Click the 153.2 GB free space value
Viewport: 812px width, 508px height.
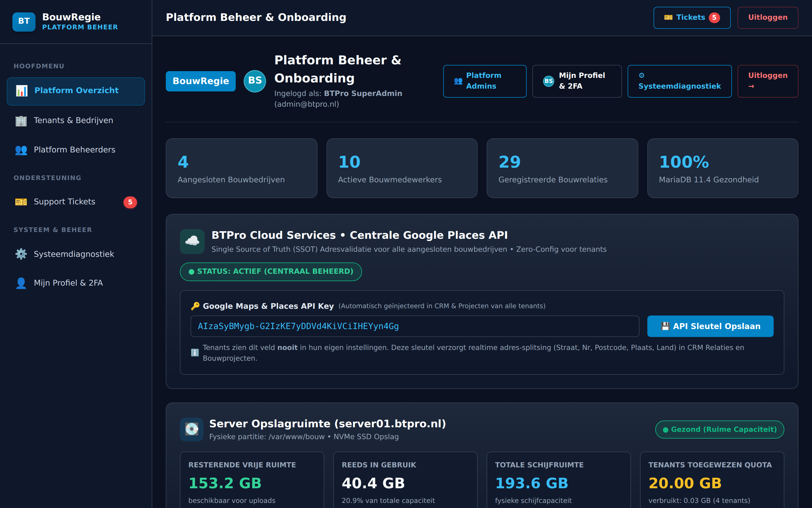tap(225, 483)
